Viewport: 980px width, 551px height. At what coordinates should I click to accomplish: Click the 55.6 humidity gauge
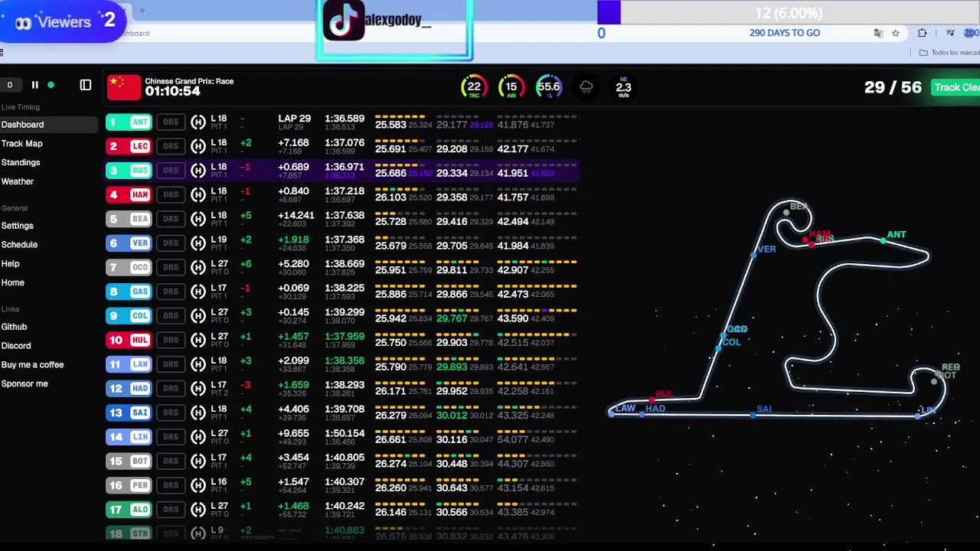click(x=548, y=87)
